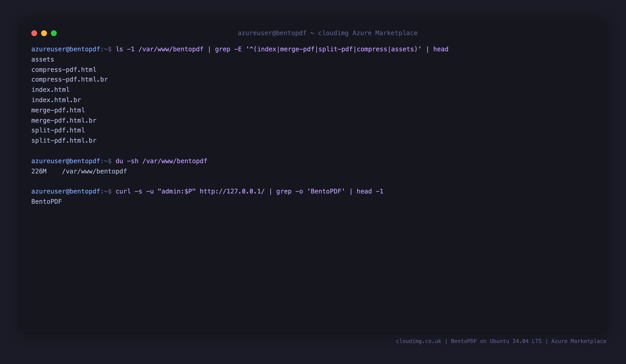Click the 'ls -1 /var/www/bentopdf' command line
This screenshot has width=626, height=364.
tap(282, 49)
